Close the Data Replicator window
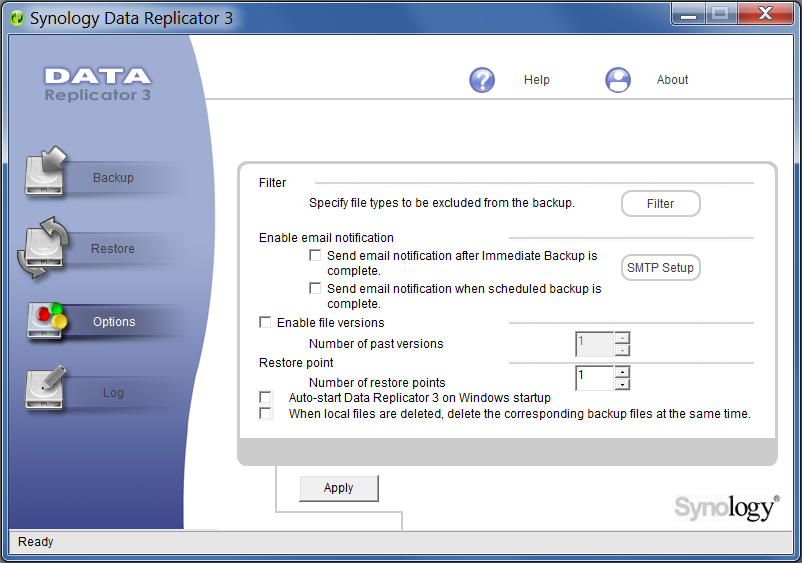 pos(766,14)
